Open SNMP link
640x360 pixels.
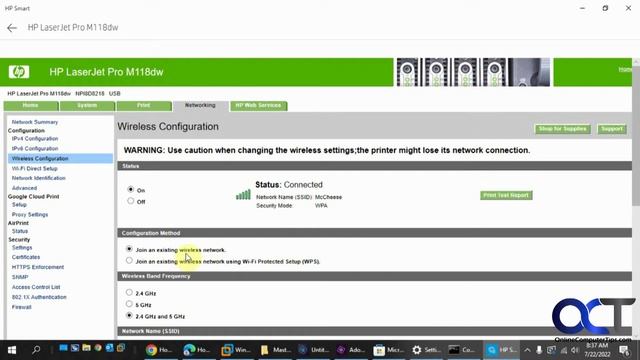20,277
